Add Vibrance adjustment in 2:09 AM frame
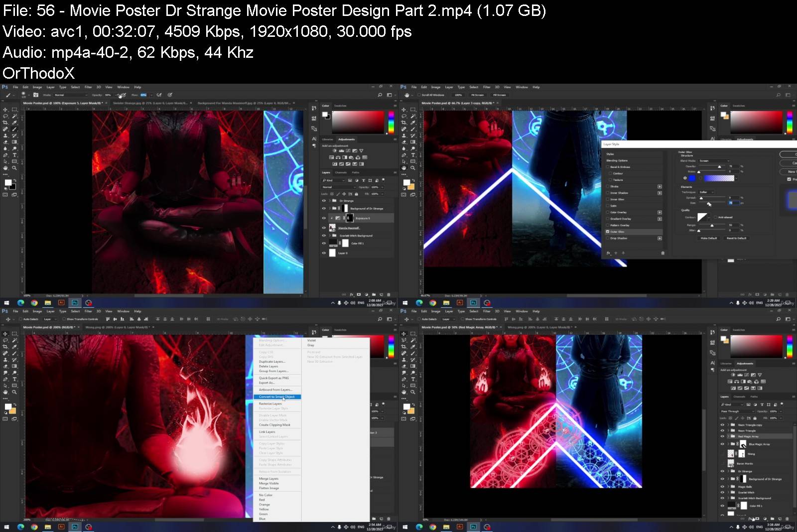The image size is (797, 532). [x=361, y=150]
